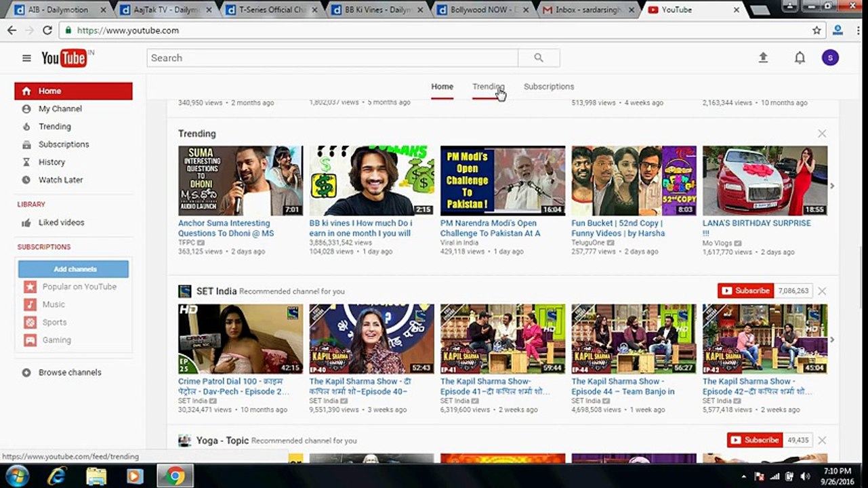Open Crime Patrol Dial 100 thumbnail

pyautogui.click(x=241, y=339)
